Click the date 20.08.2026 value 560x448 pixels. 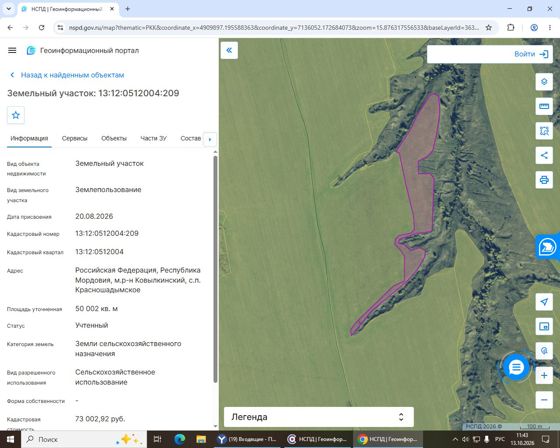point(94,216)
